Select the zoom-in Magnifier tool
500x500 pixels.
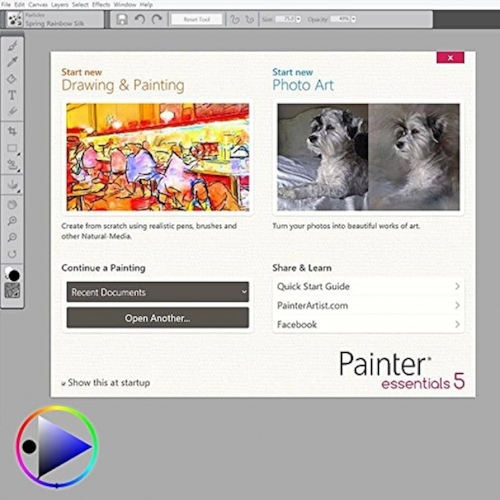coord(12,221)
